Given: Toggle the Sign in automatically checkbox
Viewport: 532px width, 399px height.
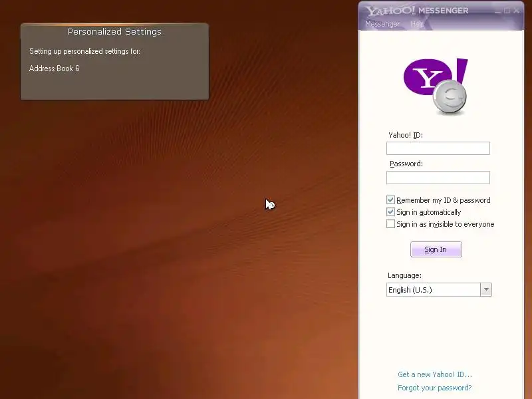Looking at the screenshot, I should [x=390, y=212].
